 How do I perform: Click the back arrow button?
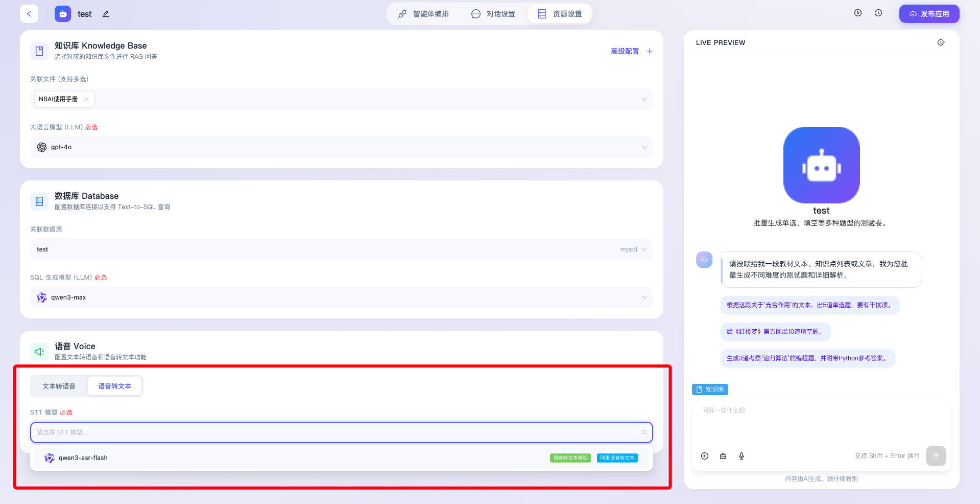pyautogui.click(x=29, y=14)
